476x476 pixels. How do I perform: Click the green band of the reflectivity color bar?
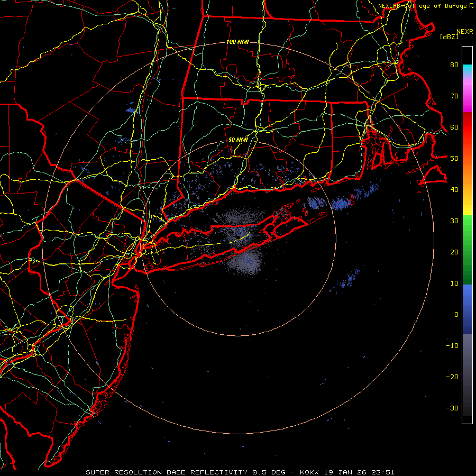[x=467, y=250]
